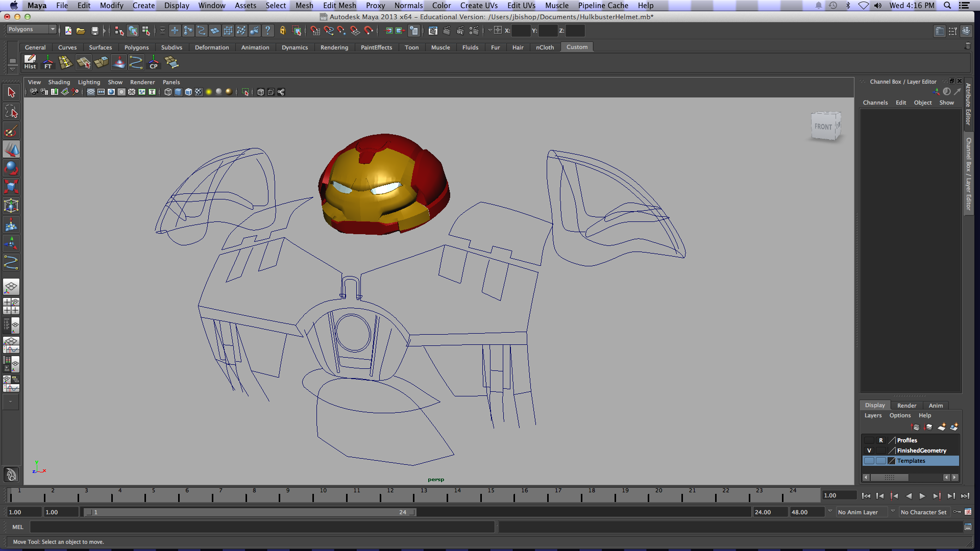Open the Layers menu in layer editor

[x=873, y=415]
